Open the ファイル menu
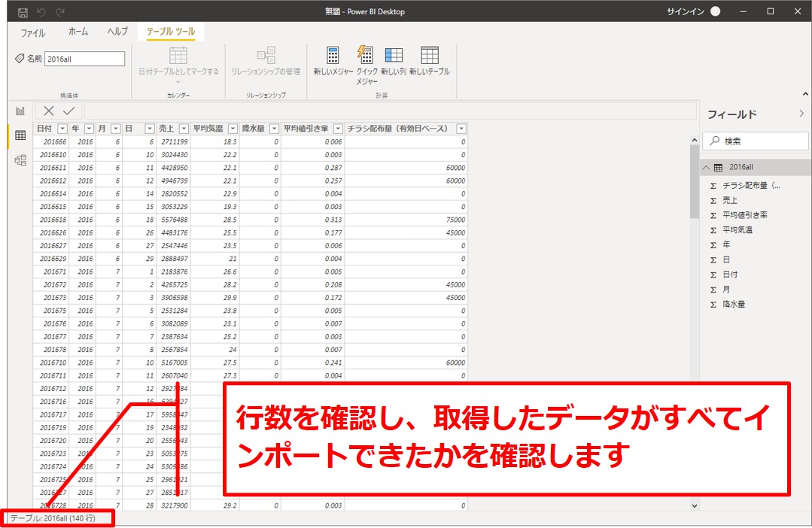This screenshot has width=812, height=528. [x=32, y=32]
